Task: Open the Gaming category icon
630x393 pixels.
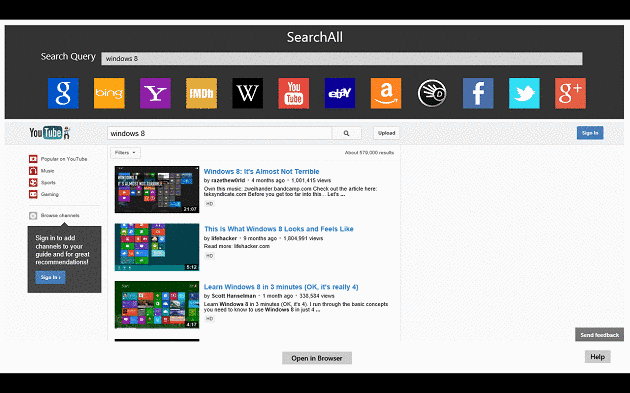Action: (33, 194)
